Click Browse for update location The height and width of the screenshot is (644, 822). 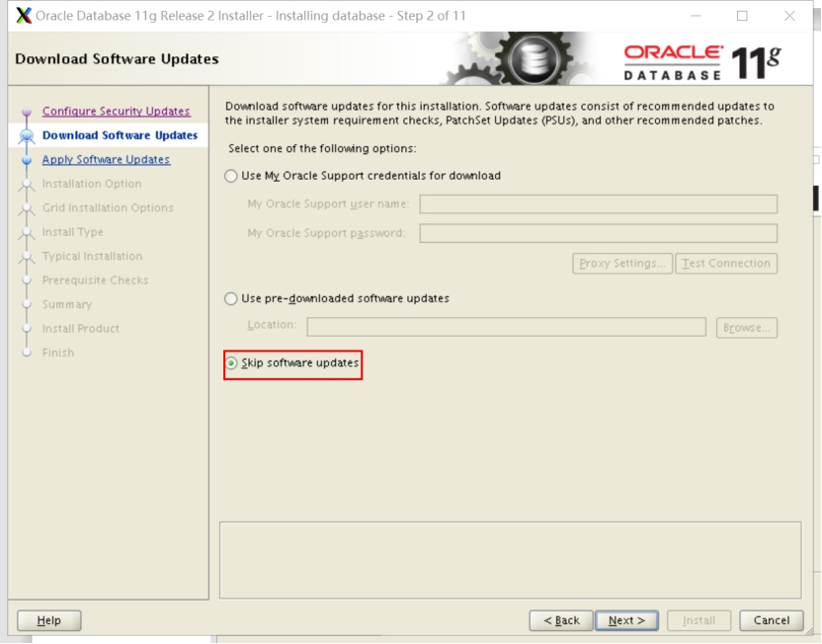point(747,328)
